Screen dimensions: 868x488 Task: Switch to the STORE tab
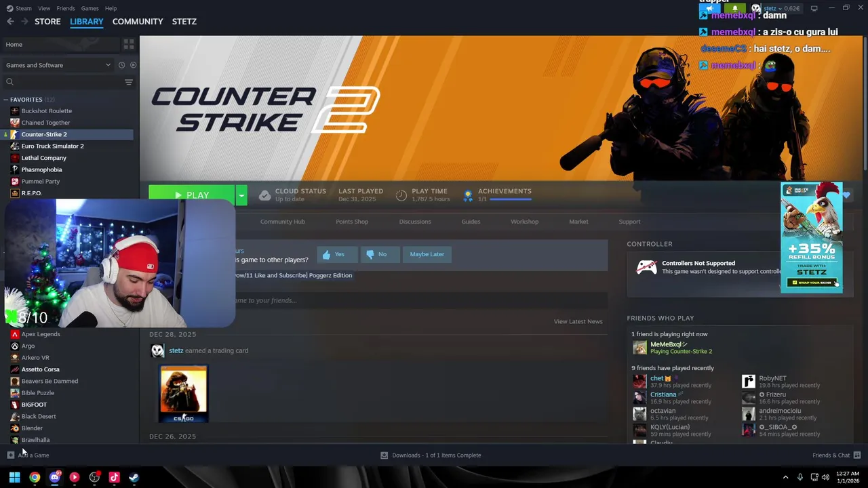(47, 22)
